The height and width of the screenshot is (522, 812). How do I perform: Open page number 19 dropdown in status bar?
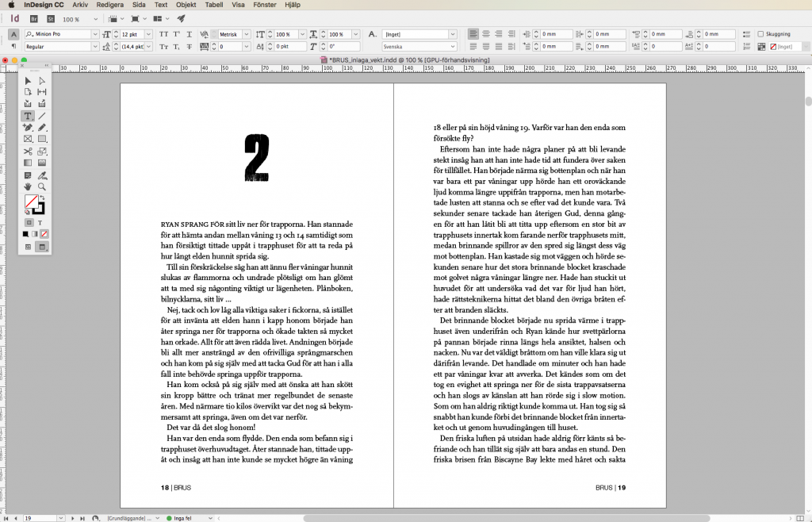coord(60,518)
